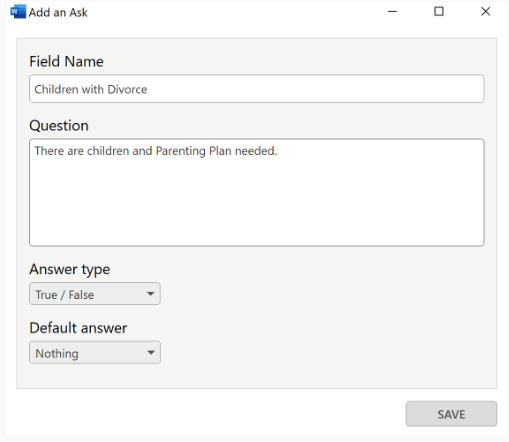Screen dimensions: 509x442
Task: Click the 'Add an Ask' window title
Action: coord(58,12)
